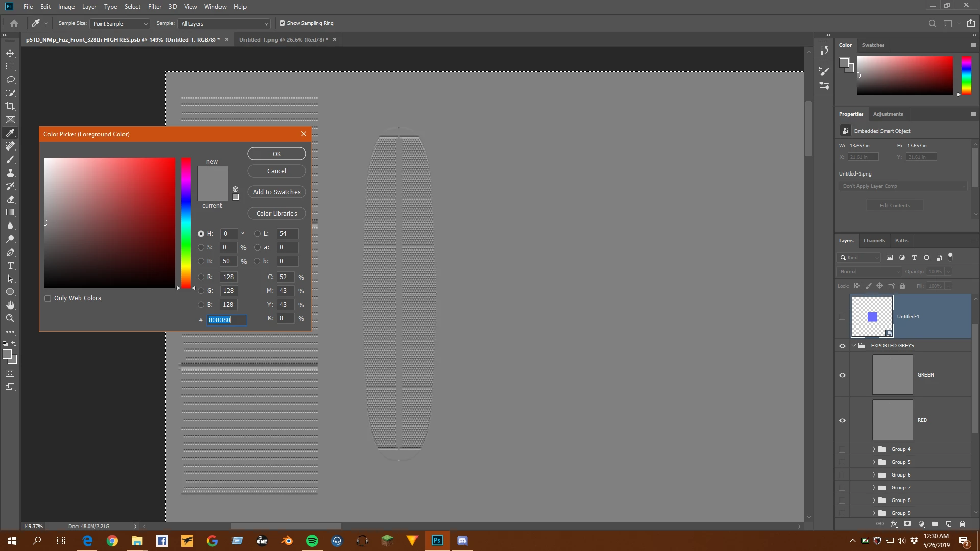
Task: Select the Lasso tool
Action: (10, 80)
